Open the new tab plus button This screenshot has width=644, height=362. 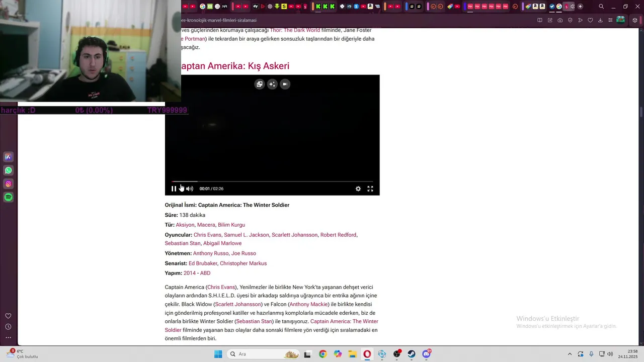point(580,7)
